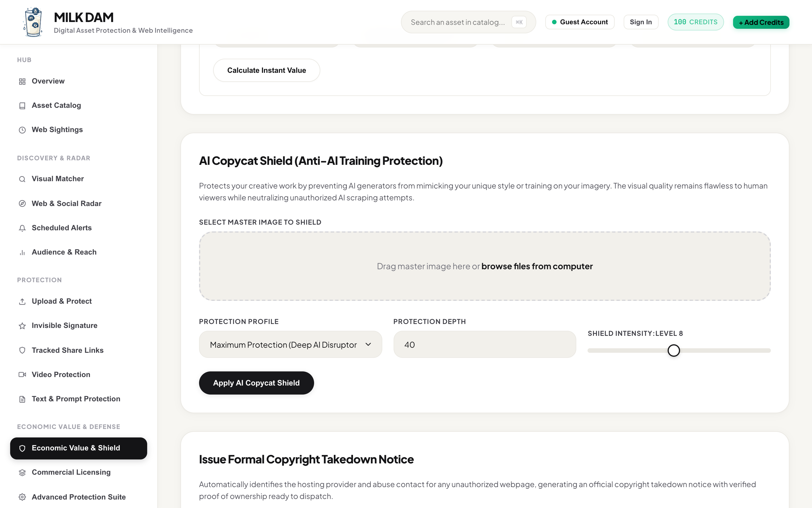Click browse files from computer link
Image resolution: width=812 pixels, height=508 pixels.
pyautogui.click(x=537, y=266)
